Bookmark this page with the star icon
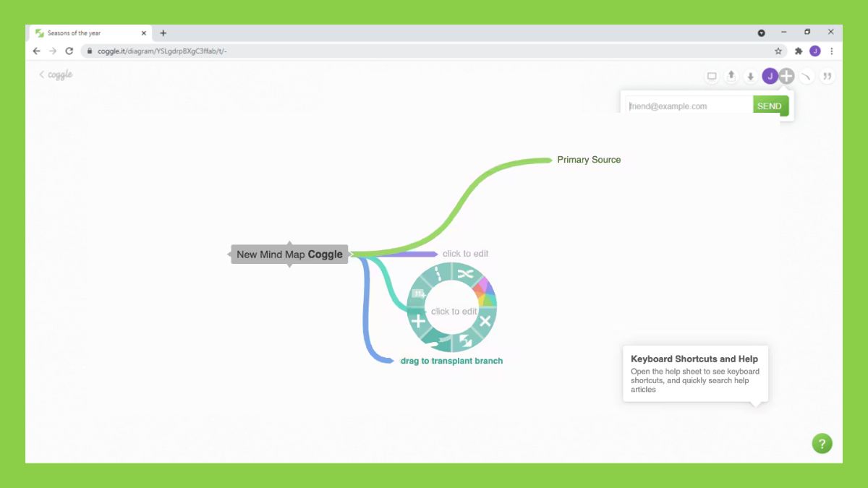 [778, 51]
